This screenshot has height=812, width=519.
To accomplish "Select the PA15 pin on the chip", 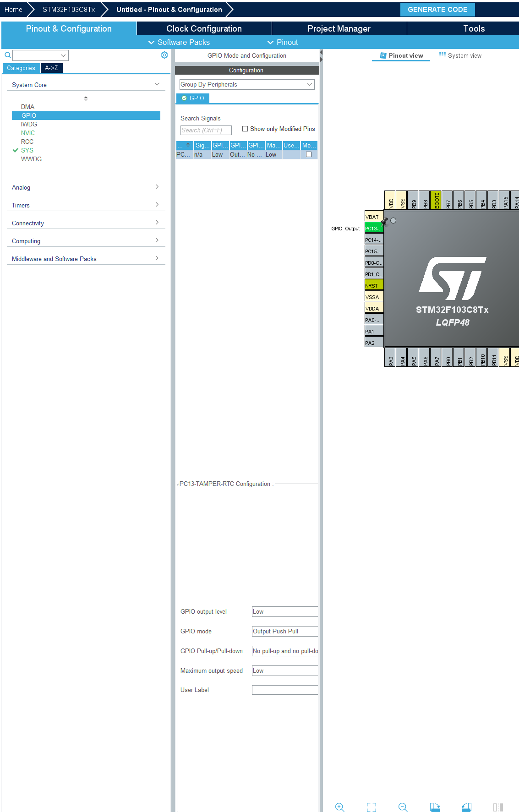I will [504, 200].
